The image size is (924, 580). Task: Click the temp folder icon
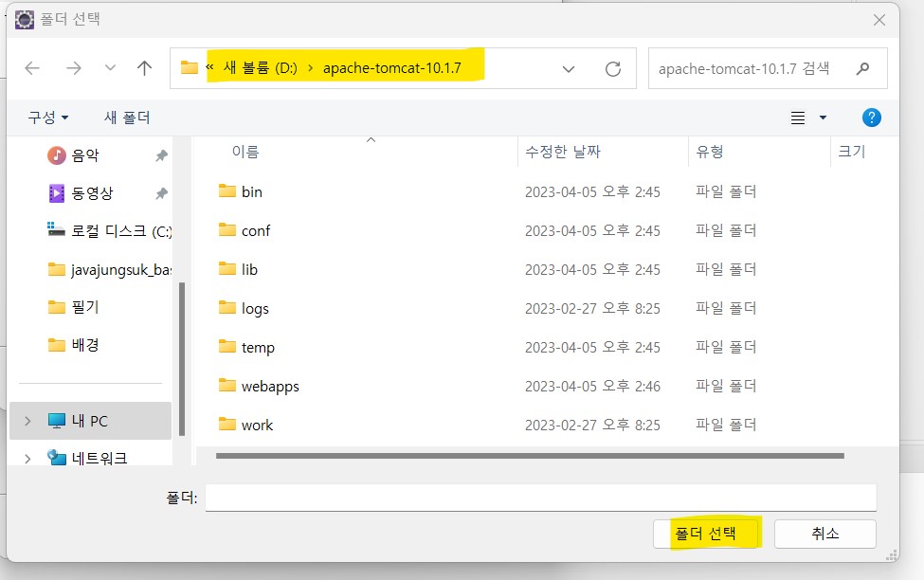pos(227,346)
